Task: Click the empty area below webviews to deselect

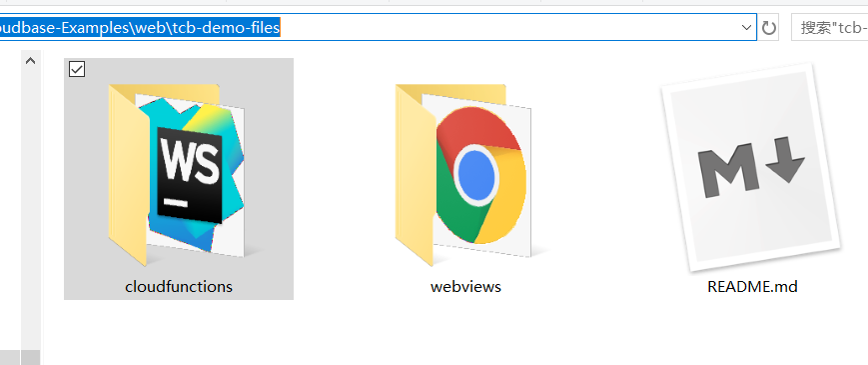Action: [x=465, y=332]
